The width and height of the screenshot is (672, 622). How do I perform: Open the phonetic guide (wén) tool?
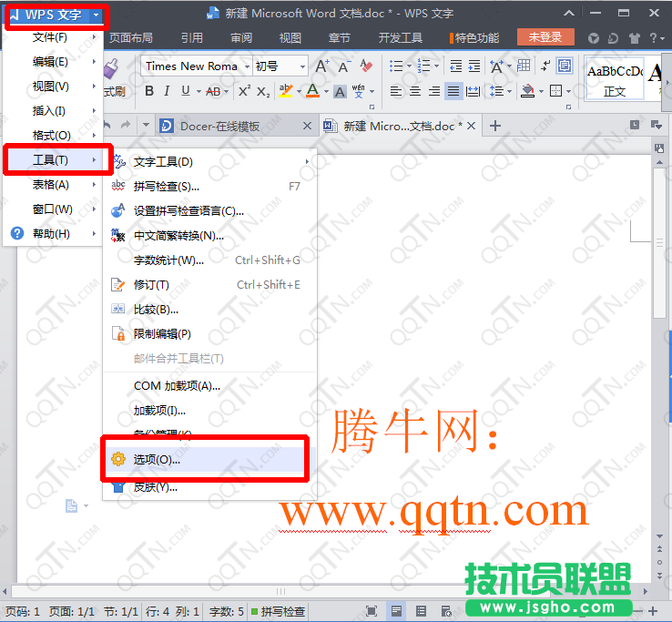(x=358, y=91)
